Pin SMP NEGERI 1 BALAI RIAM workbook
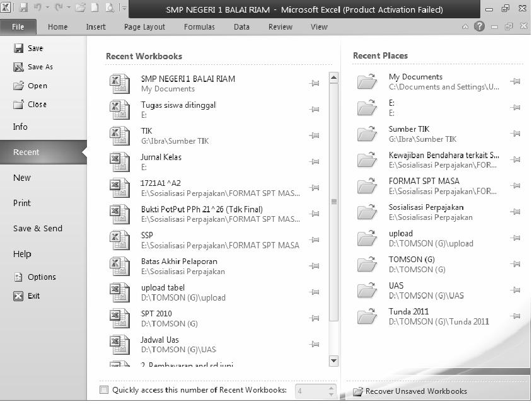 point(314,83)
